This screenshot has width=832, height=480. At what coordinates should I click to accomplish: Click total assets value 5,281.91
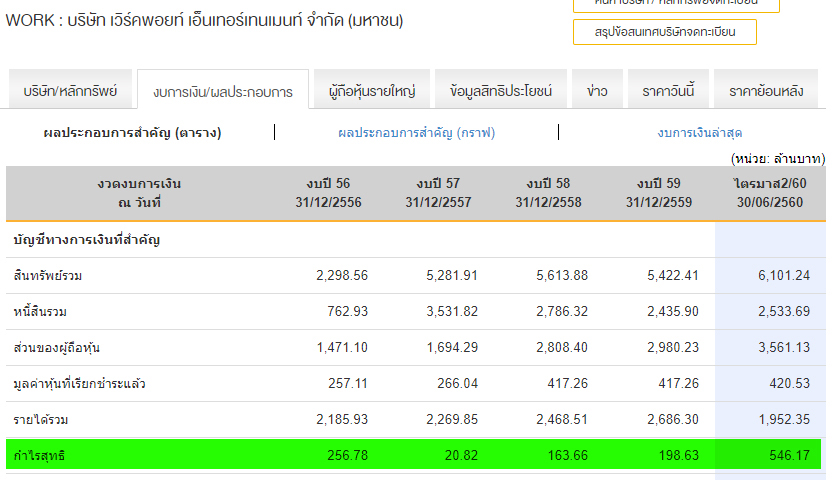point(452,276)
